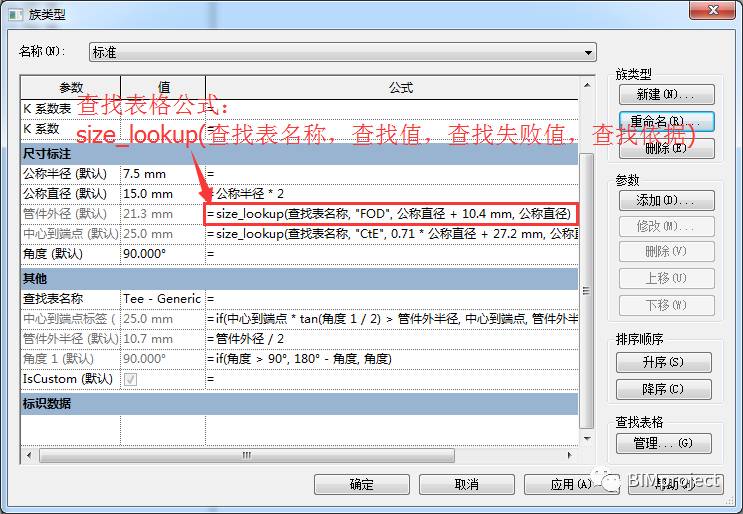
Task: Select the K 系数 parameter row
Action: (x=71, y=129)
